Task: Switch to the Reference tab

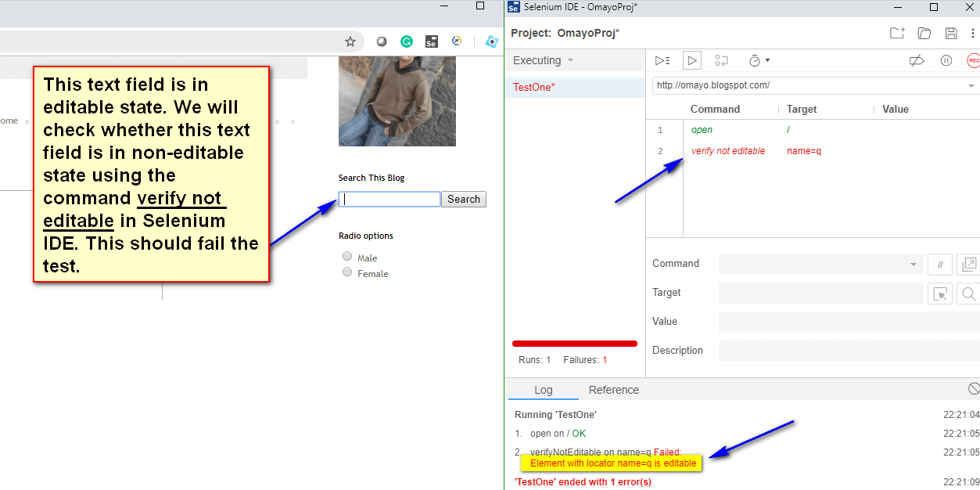Action: [613, 389]
